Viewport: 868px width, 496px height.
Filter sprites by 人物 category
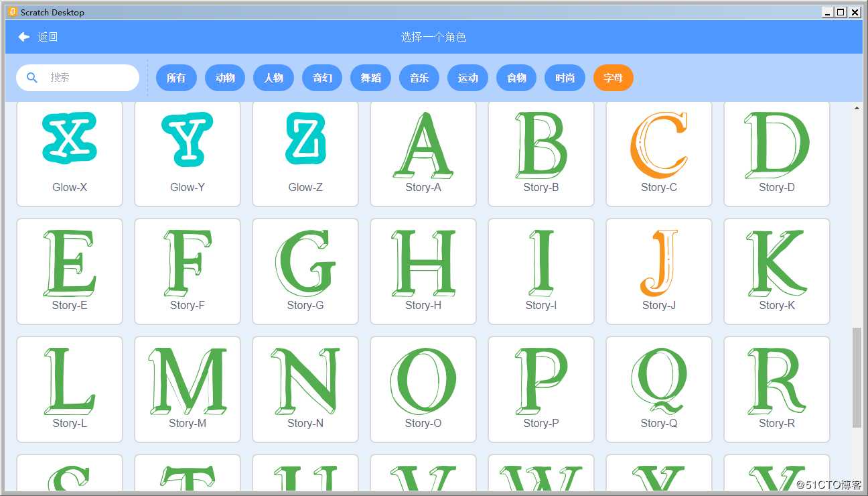click(x=273, y=78)
